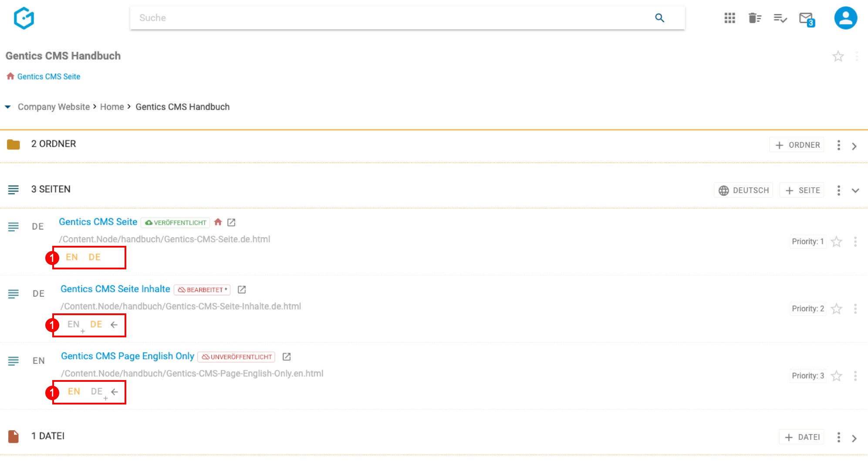Open options menu of Priority 3 page
The width and height of the screenshot is (868, 462).
click(855, 376)
